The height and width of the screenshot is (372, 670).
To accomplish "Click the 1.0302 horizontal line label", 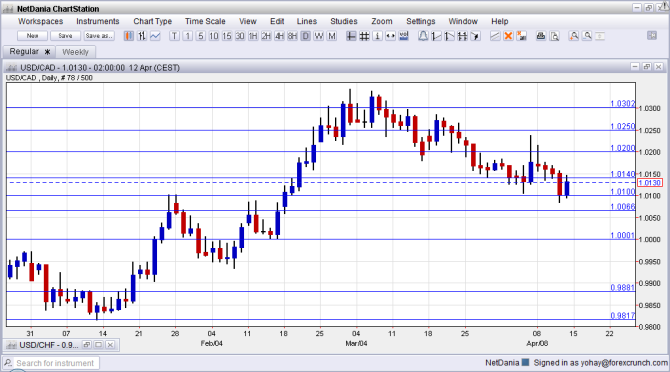I will (623, 103).
